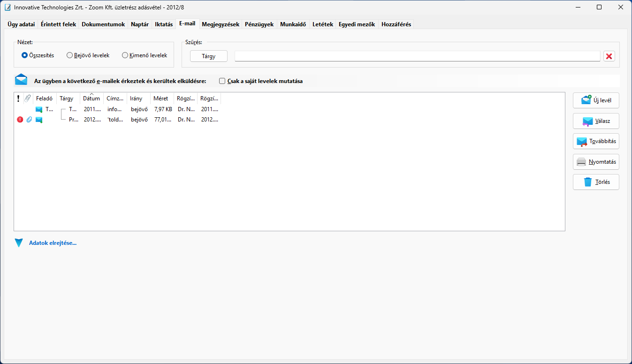Select the Kimenő levelek radio button

[125, 55]
